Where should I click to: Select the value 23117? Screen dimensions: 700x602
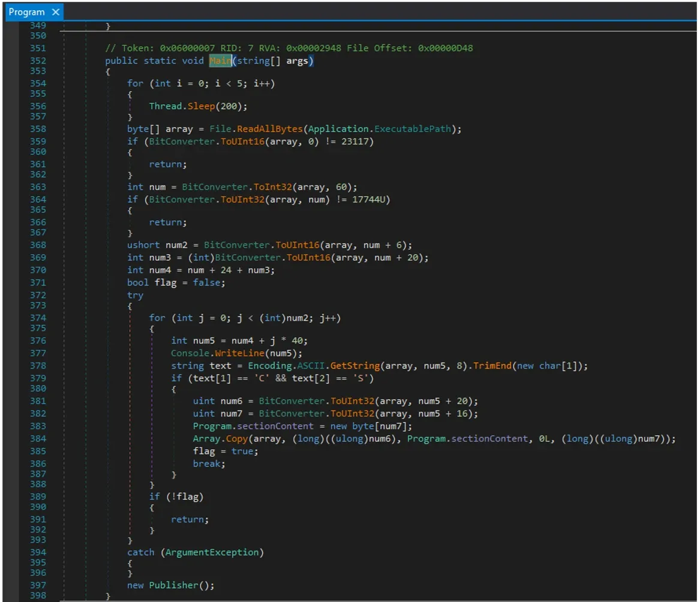pos(355,142)
